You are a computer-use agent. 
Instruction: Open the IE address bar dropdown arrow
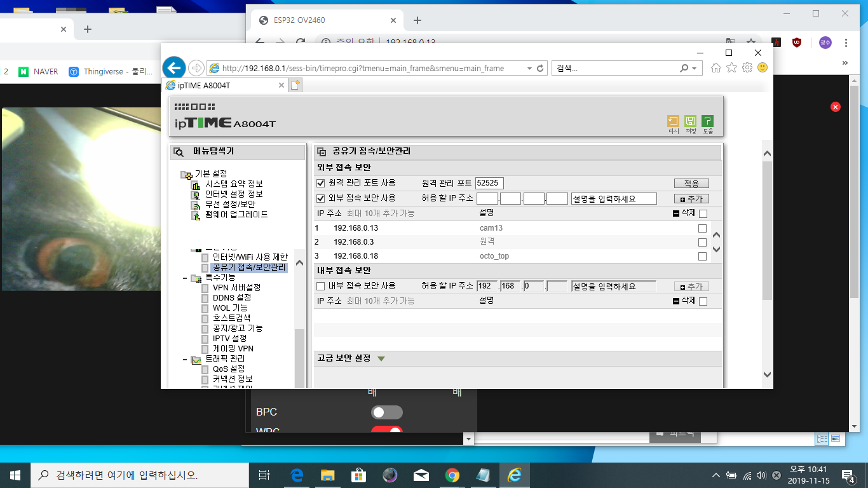pos(529,68)
